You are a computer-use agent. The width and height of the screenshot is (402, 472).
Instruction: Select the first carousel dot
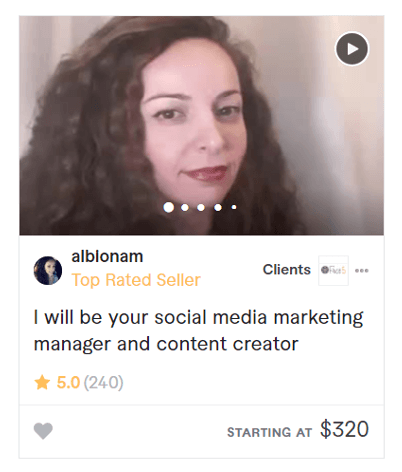pyautogui.click(x=169, y=207)
